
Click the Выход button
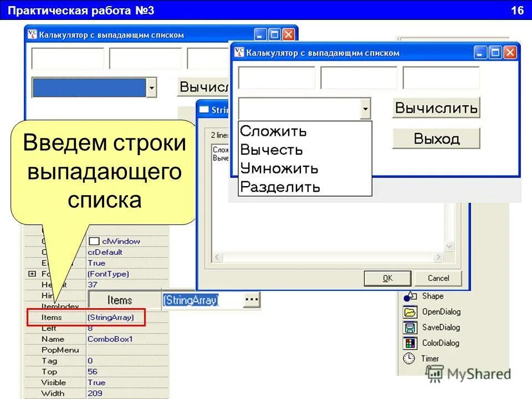coord(436,139)
